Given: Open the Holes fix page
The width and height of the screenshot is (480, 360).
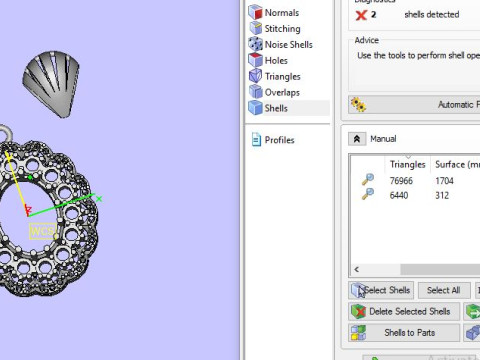Looking at the screenshot, I should tap(268, 60).
